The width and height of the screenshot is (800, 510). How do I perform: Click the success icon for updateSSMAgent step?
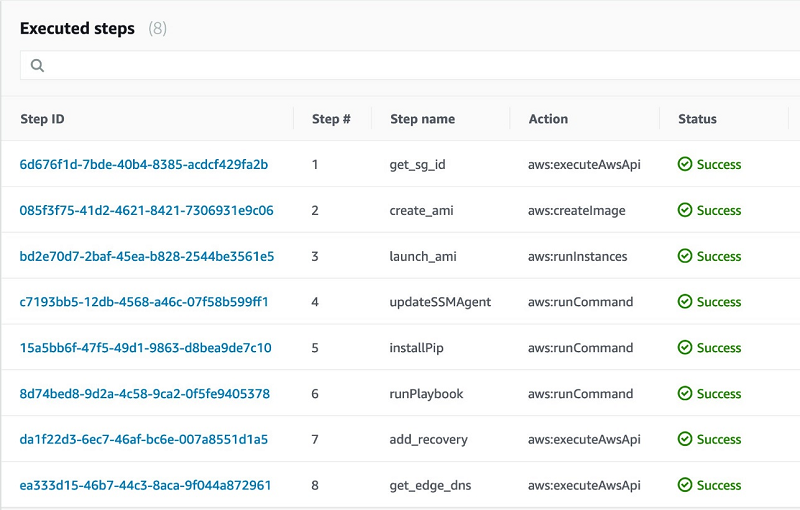685,302
